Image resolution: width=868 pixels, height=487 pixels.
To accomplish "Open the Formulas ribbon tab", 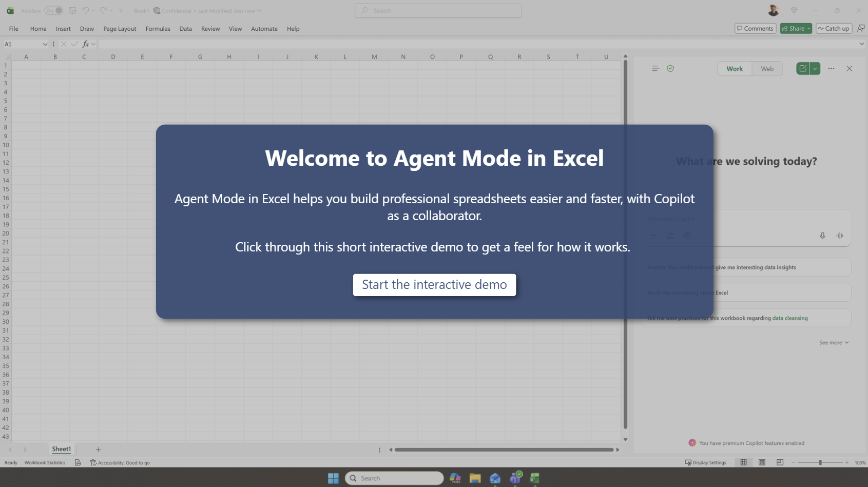I will point(158,29).
